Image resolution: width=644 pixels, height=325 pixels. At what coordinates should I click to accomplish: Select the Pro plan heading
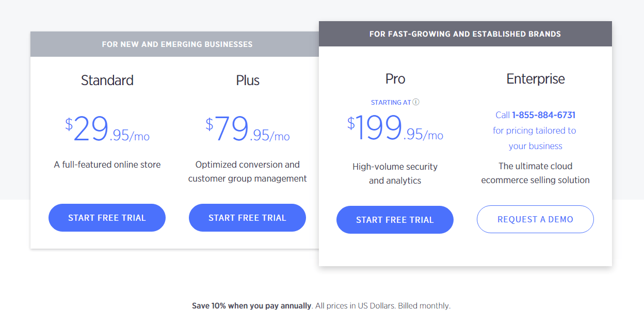tap(395, 78)
